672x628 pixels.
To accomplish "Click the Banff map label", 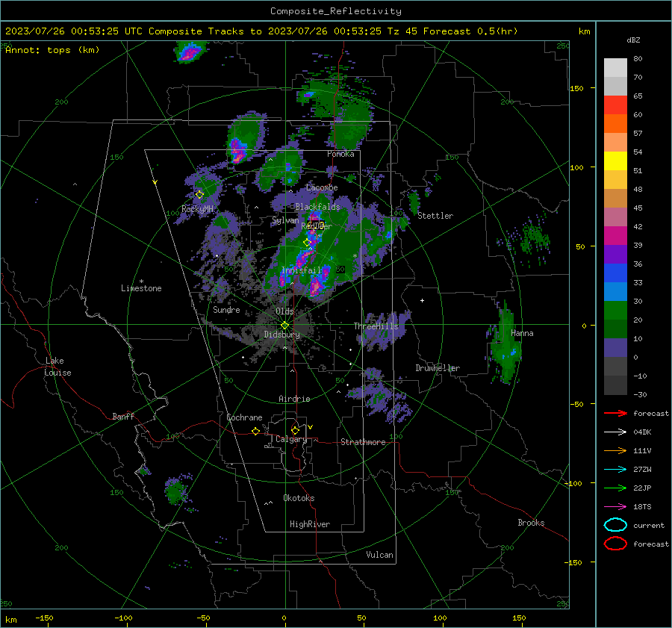I will click(x=123, y=416).
